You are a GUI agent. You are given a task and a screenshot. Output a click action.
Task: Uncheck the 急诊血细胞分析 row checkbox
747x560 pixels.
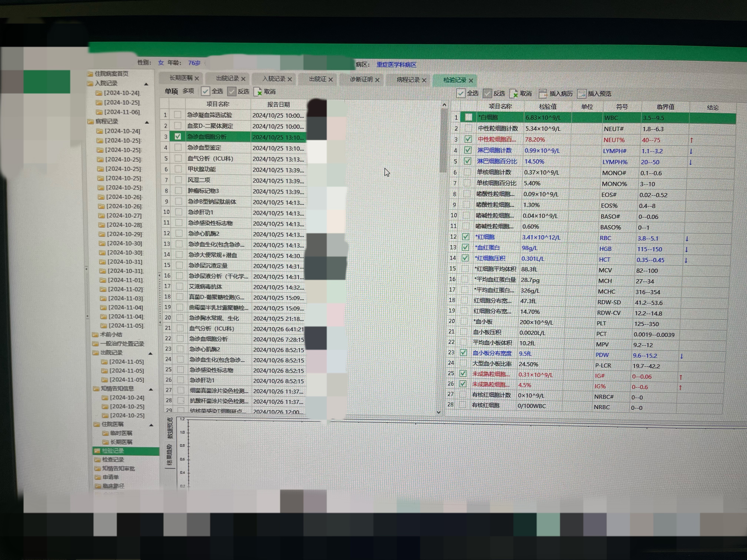pyautogui.click(x=178, y=137)
